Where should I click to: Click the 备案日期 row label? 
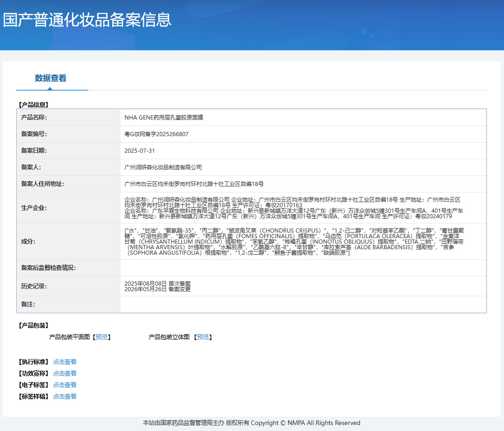point(34,151)
